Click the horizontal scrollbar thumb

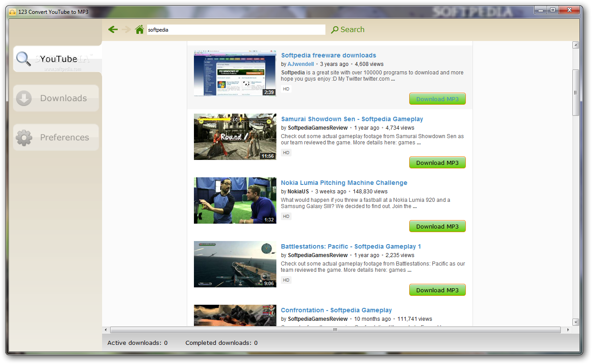[335, 330]
